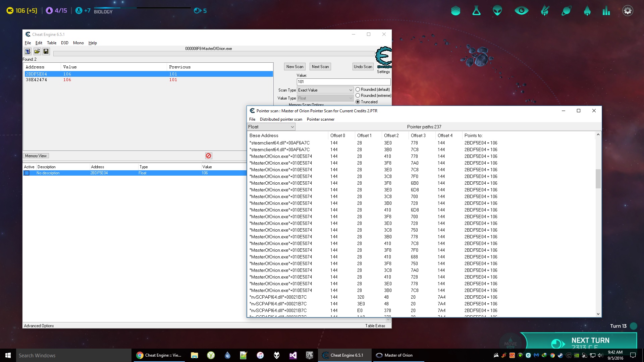The height and width of the screenshot is (362, 644).
Task: Open the research flask icon
Action: tap(476, 11)
